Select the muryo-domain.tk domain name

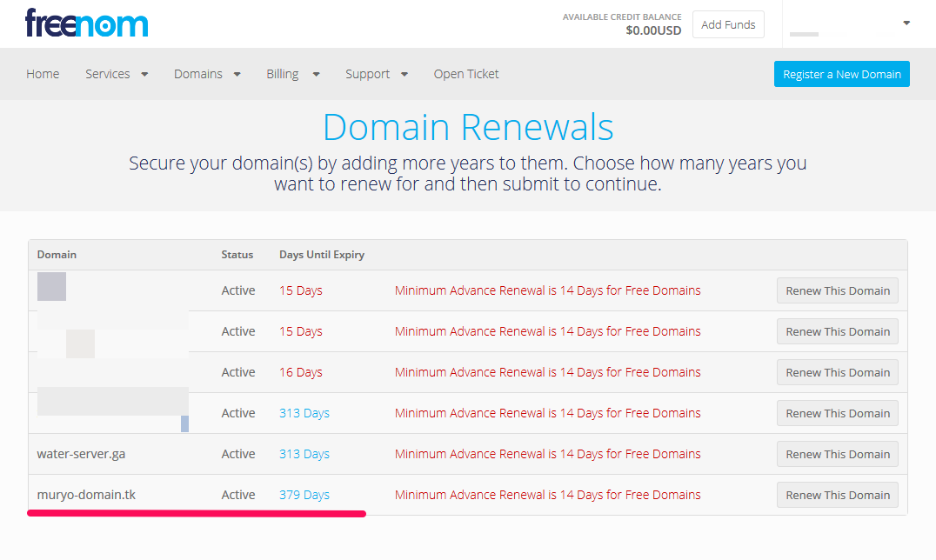point(87,495)
